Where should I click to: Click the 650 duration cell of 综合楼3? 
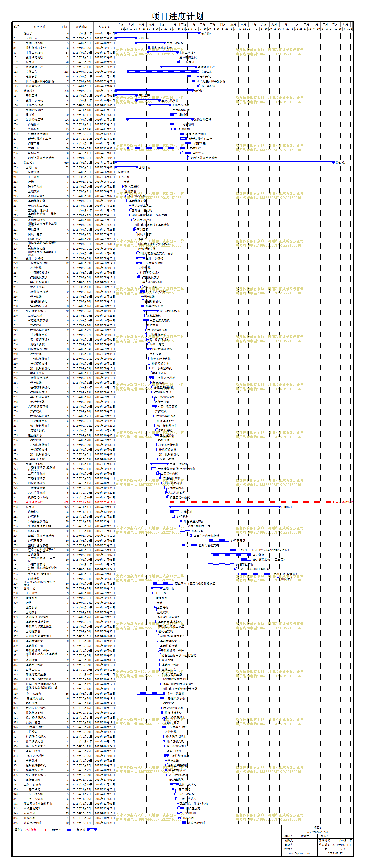(64, 162)
